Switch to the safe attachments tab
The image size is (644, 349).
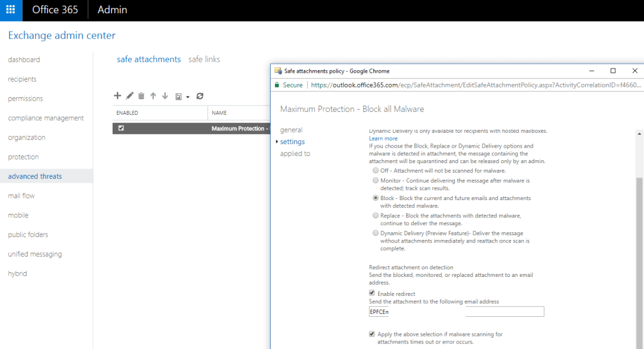pos(148,59)
